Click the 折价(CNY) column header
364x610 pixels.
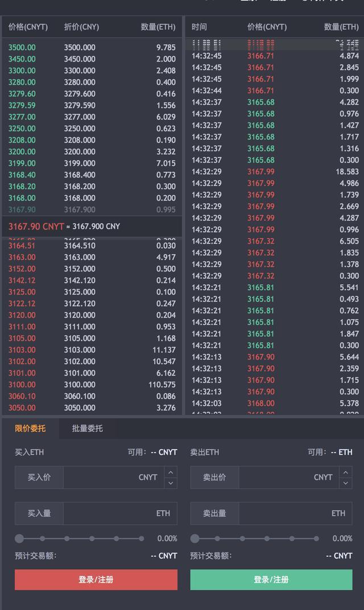tap(82, 27)
